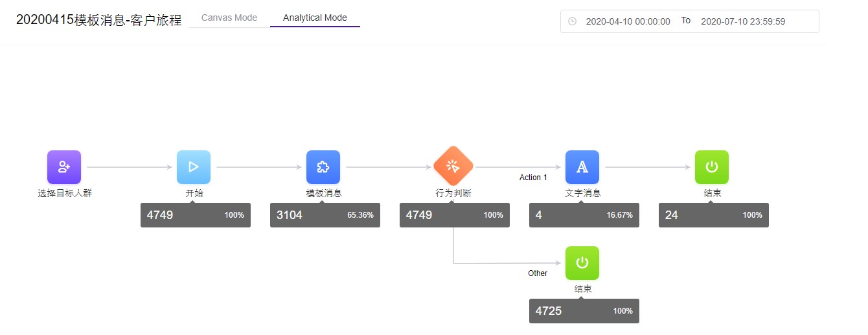Click the 16.67% stats box under 文字消息
Viewport: 868px width, 335px height.
click(x=584, y=215)
